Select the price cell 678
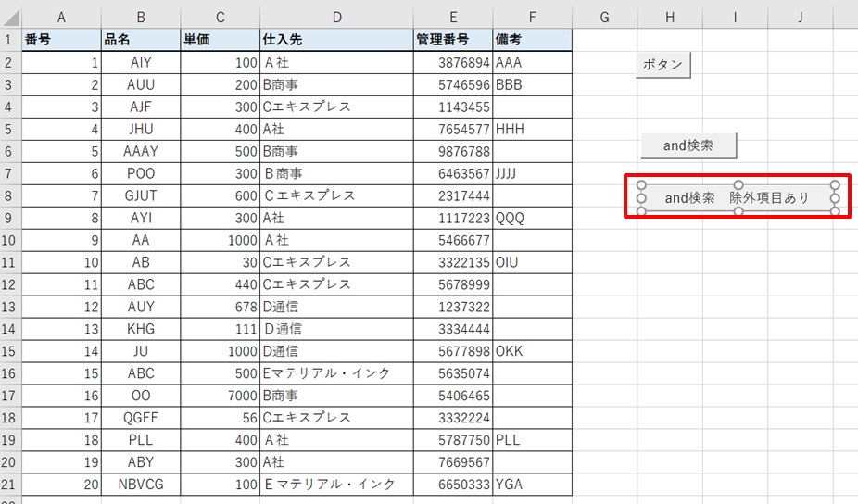This screenshot has height=504, width=858. [220, 307]
